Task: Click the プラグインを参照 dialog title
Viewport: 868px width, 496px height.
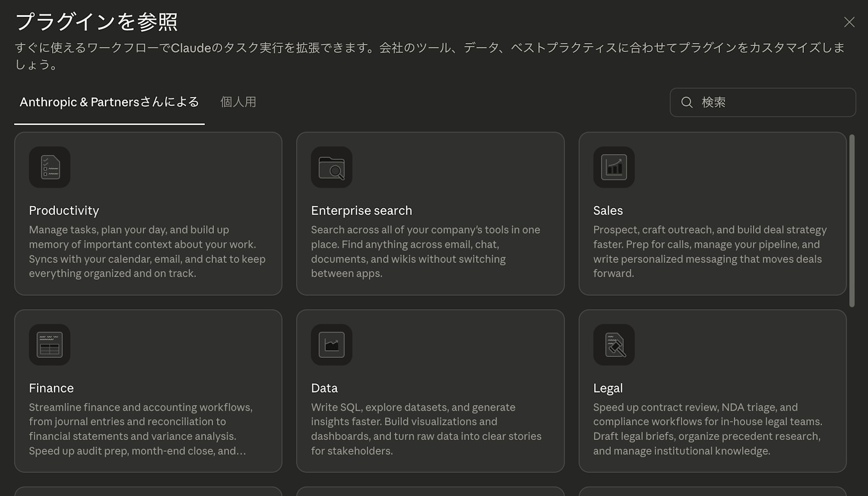Action: [97, 23]
